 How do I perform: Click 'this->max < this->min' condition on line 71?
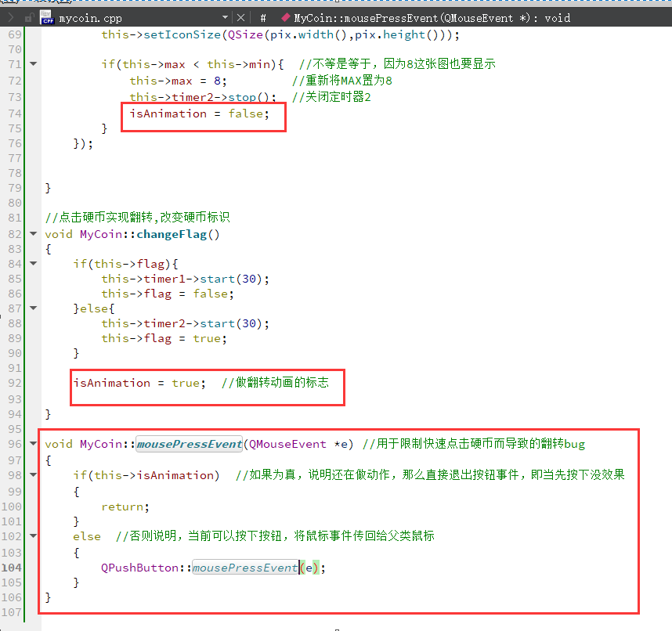(x=196, y=65)
